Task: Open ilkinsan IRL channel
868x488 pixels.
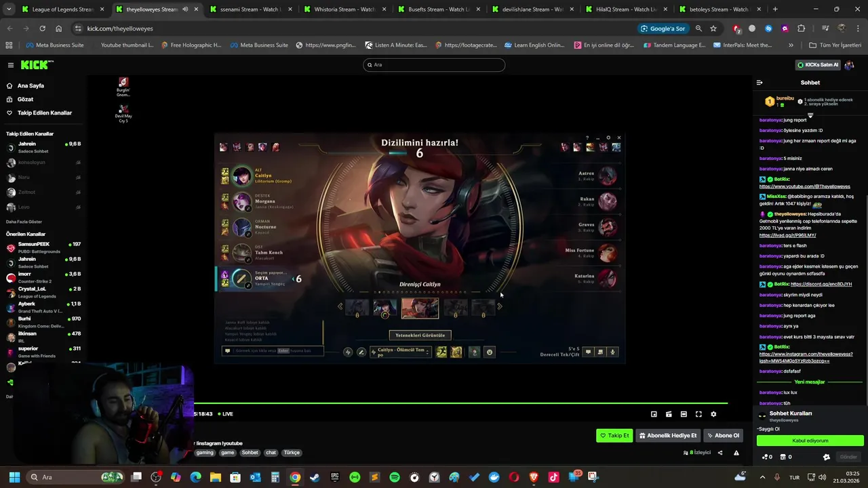Action: [x=43, y=337]
